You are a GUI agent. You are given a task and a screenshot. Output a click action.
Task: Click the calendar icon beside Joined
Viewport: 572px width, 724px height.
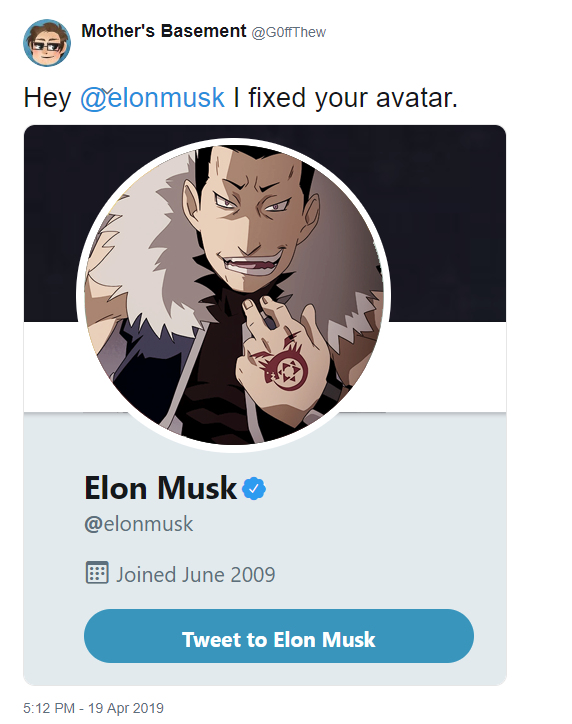[x=97, y=573]
